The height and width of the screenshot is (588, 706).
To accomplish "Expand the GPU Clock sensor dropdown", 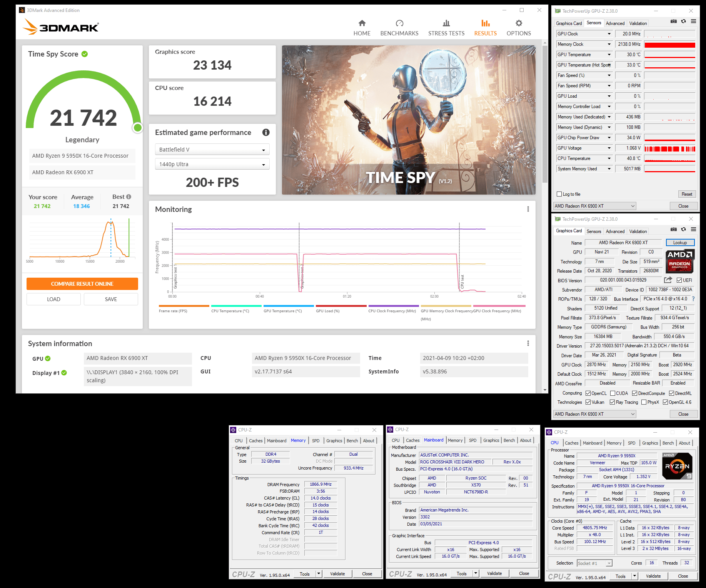I will 609,34.
